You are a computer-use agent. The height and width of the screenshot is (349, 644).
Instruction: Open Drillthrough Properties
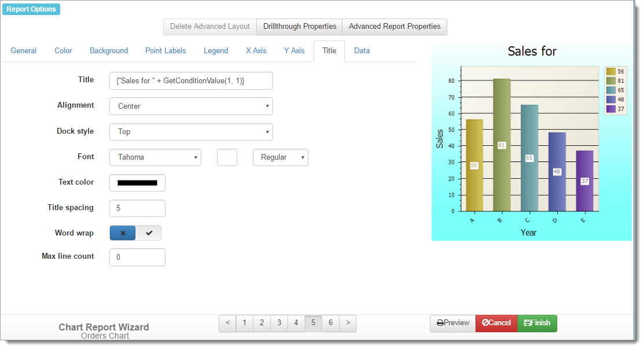click(x=300, y=27)
